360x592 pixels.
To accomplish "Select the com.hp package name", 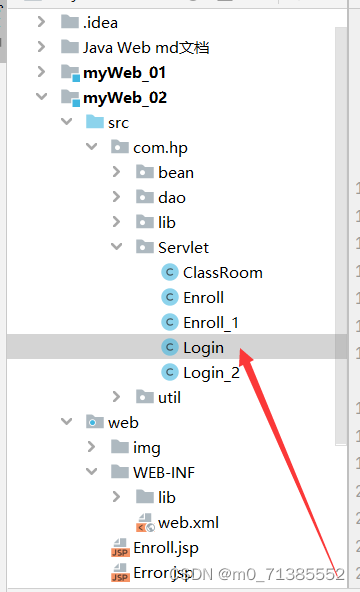I will point(160,148).
